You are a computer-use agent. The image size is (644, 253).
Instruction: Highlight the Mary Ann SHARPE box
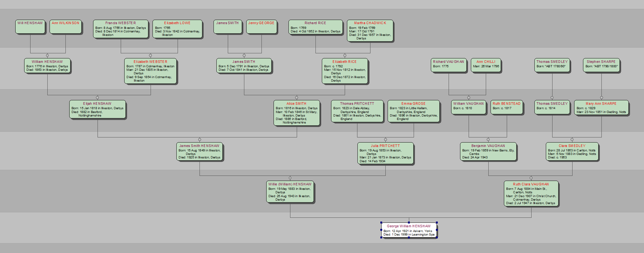coord(601,108)
